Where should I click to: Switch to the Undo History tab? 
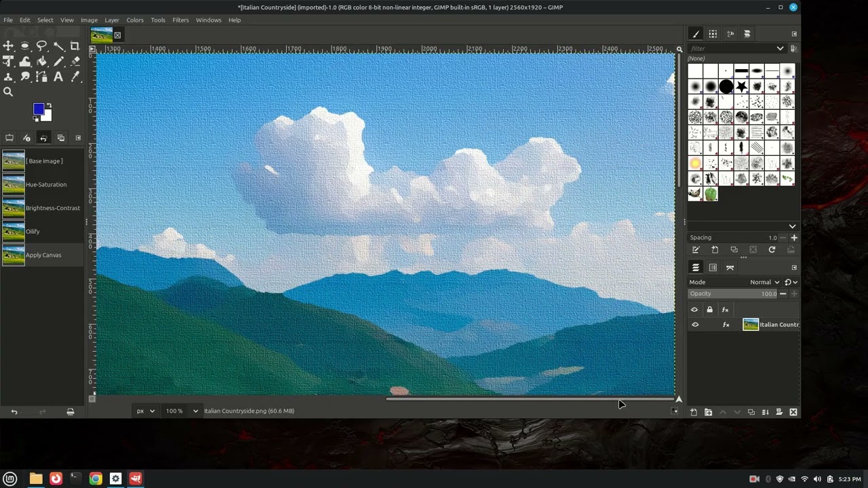pyautogui.click(x=43, y=138)
